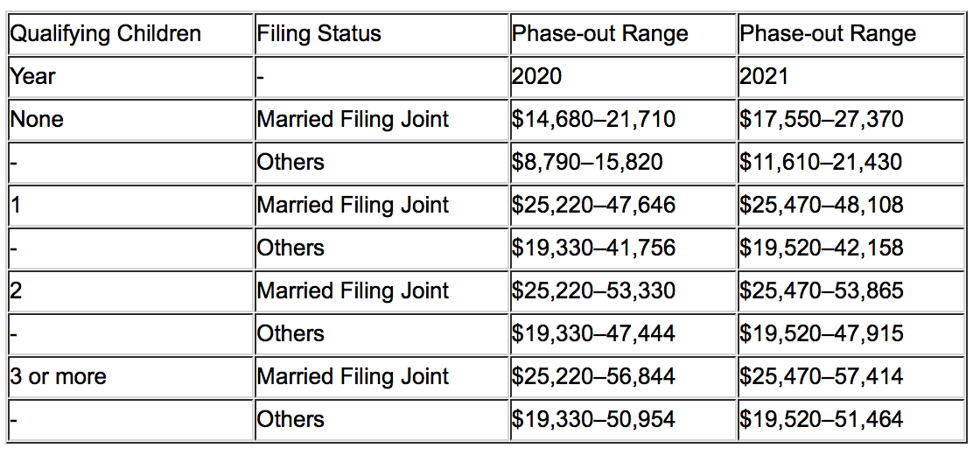980x455 pixels.
Task: Select the $8,790–15,820 range cell
Action: pyautogui.click(x=622, y=163)
